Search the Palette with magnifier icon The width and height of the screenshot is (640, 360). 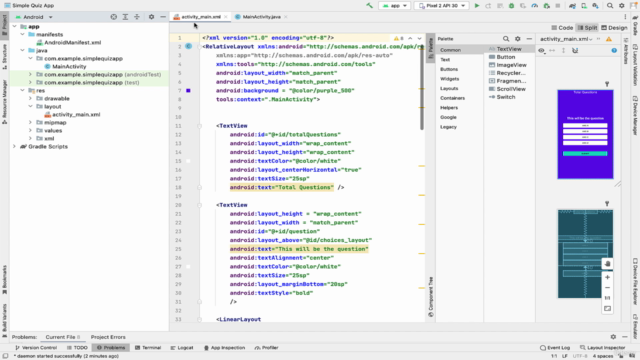click(506, 39)
